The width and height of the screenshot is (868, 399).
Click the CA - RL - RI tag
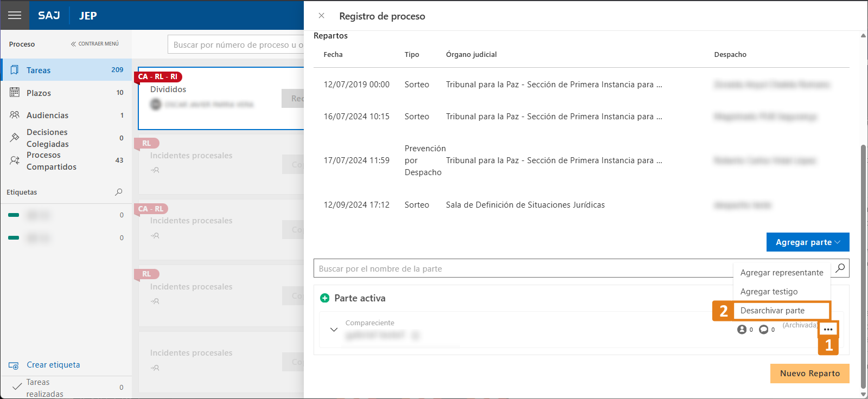tap(158, 76)
